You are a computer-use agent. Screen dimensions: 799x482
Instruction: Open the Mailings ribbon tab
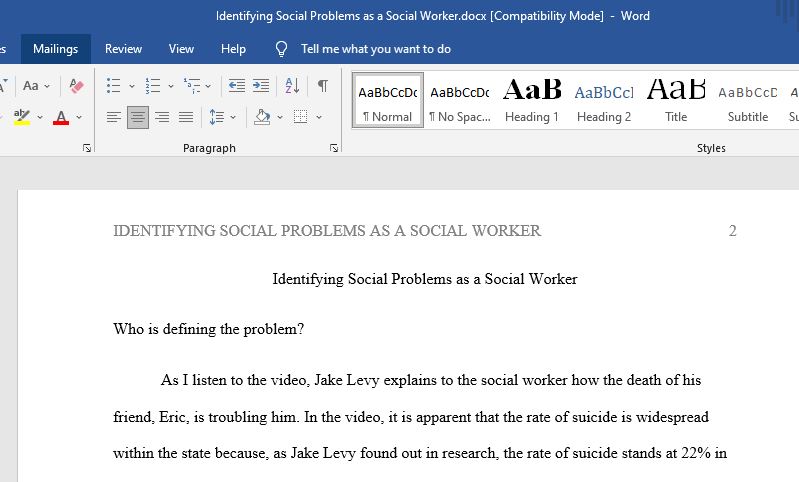56,49
